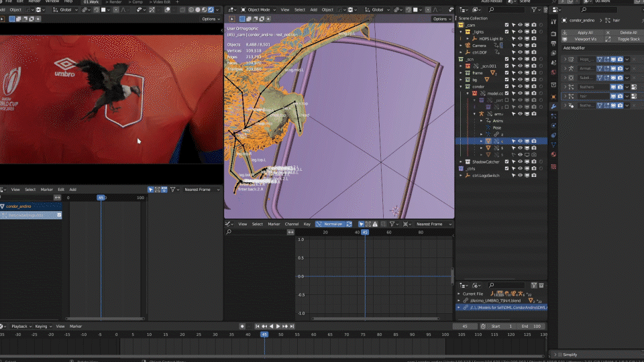The width and height of the screenshot is (644, 362).
Task: Open the Object Mode dropdown
Action: pos(258,9)
